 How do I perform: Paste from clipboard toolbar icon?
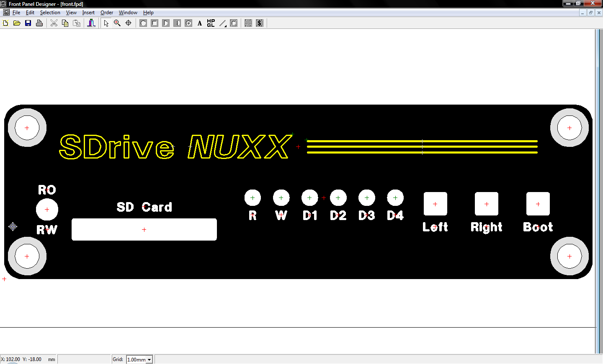[x=77, y=23]
